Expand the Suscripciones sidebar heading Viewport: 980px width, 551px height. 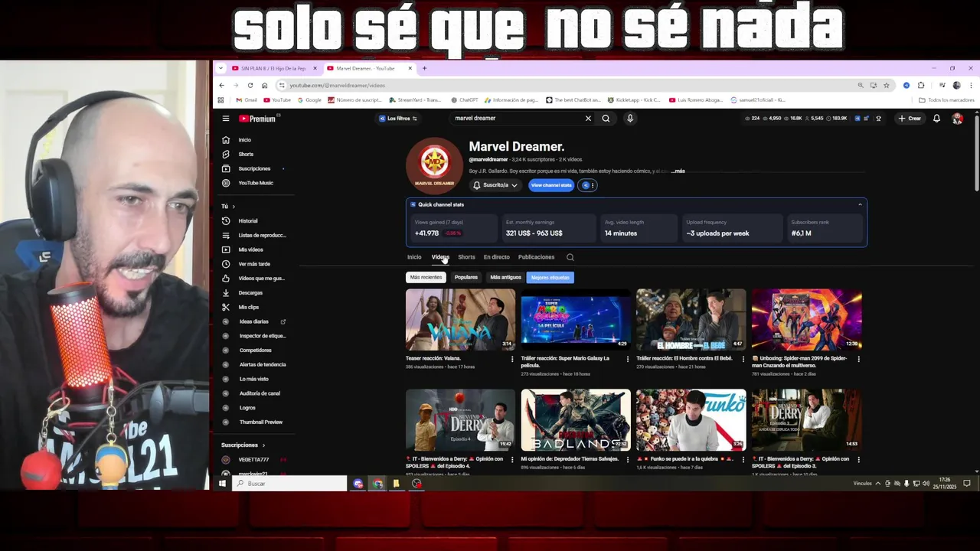click(x=243, y=445)
